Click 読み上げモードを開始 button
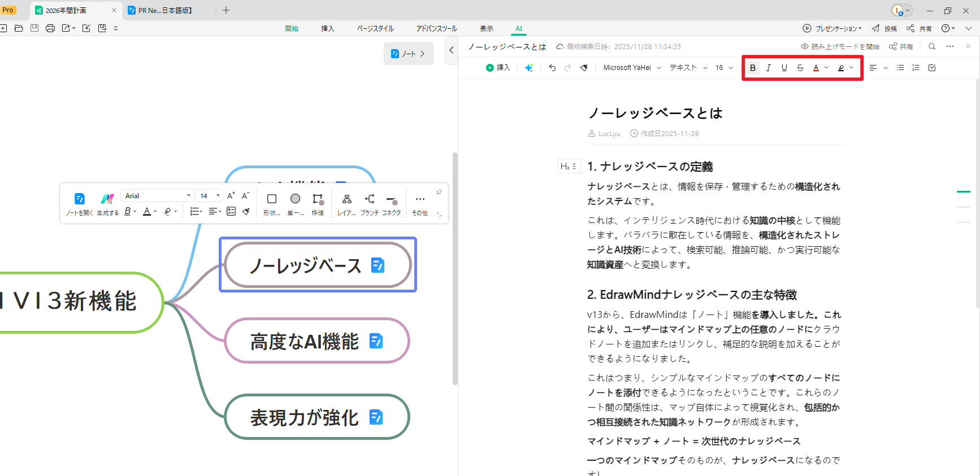Image resolution: width=980 pixels, height=476 pixels. 840,46
